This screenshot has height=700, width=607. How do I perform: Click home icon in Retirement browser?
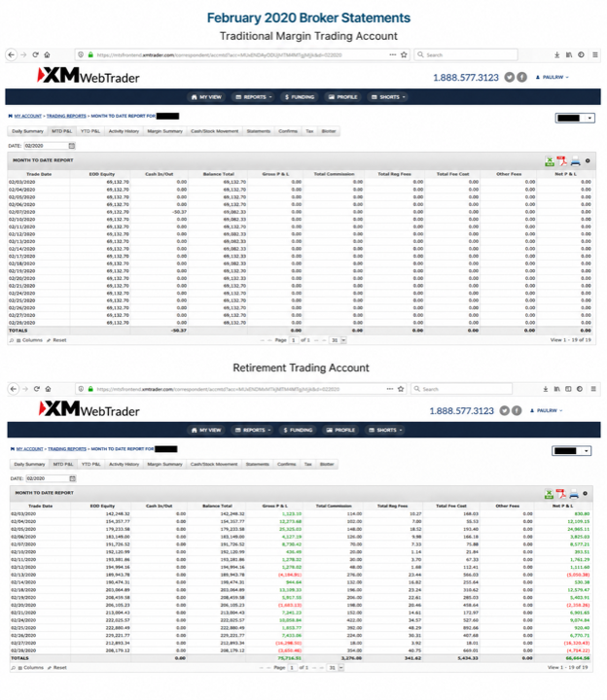pyautogui.click(x=49, y=389)
